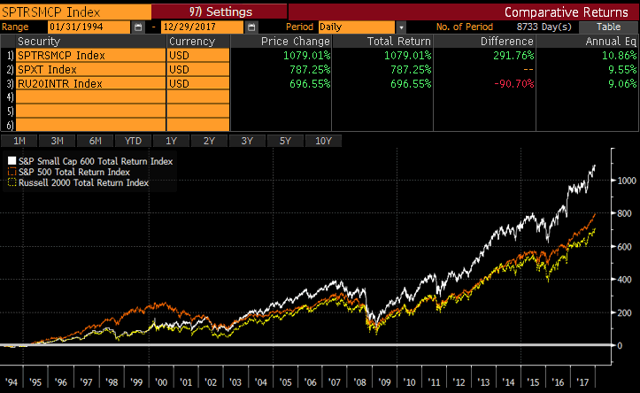Open the start date calendar picker
The width and height of the screenshot is (640, 393).
click(x=138, y=27)
